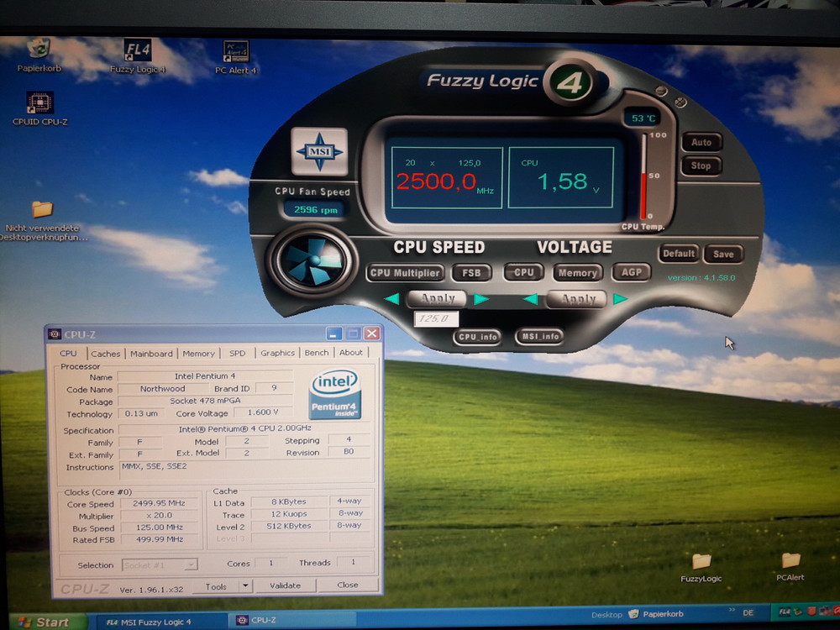Click the safely remove hardware tray icon
Screen dimensions: 840x630
(x=799, y=612)
